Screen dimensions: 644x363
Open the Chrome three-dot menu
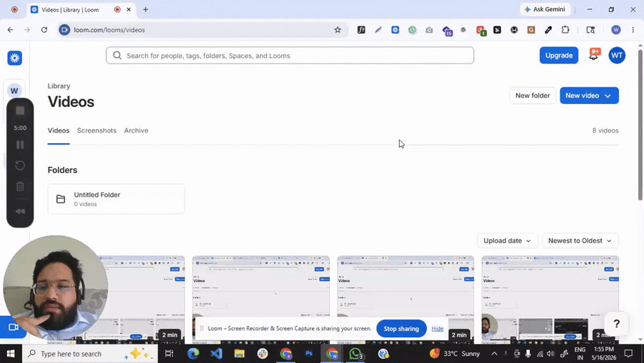633,30
